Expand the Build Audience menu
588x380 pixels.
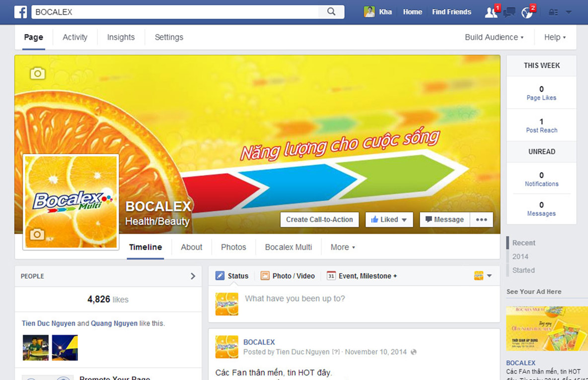pyautogui.click(x=494, y=37)
